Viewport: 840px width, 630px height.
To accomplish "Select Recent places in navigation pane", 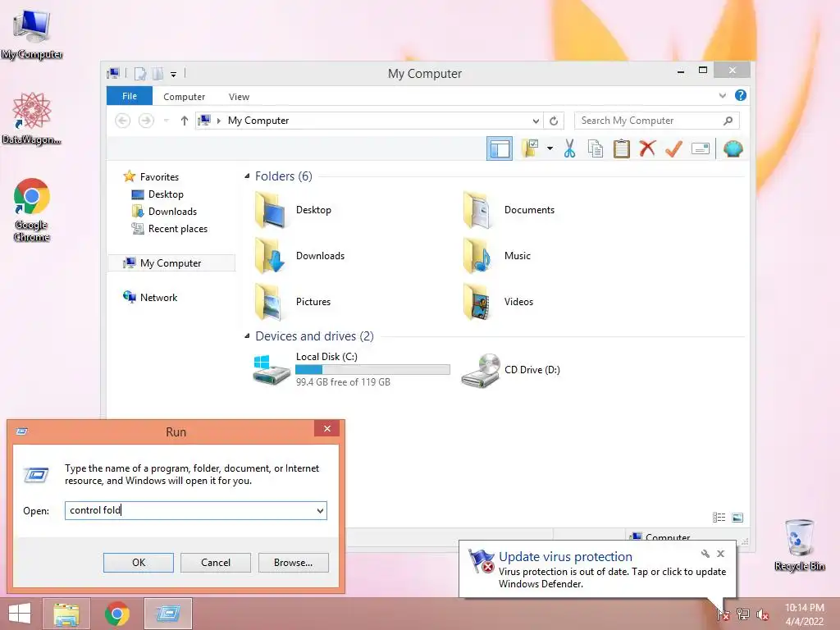I will click(177, 229).
